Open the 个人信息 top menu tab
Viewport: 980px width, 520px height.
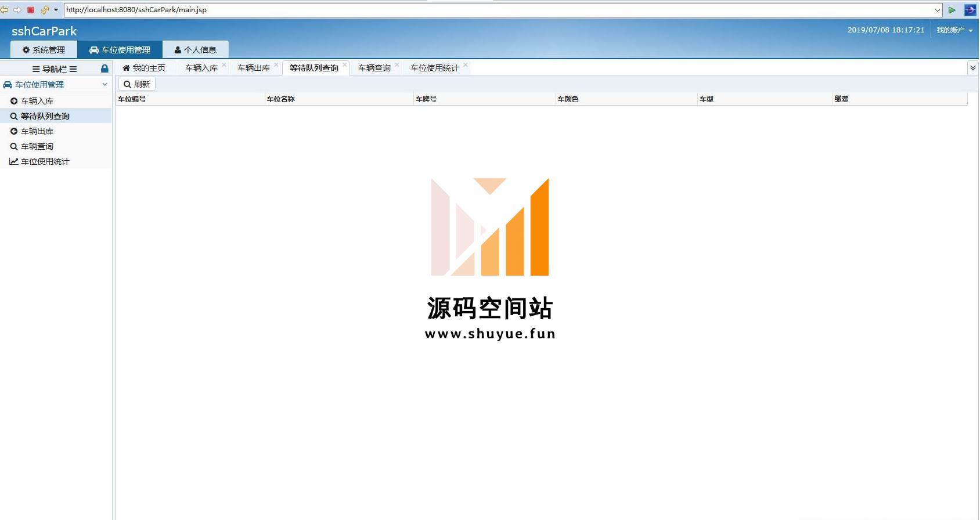pos(196,50)
